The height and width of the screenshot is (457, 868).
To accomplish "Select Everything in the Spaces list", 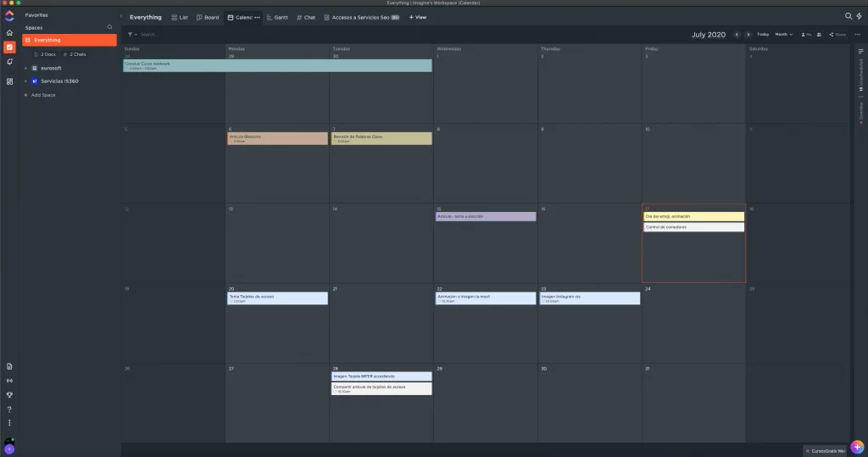I will (70, 40).
